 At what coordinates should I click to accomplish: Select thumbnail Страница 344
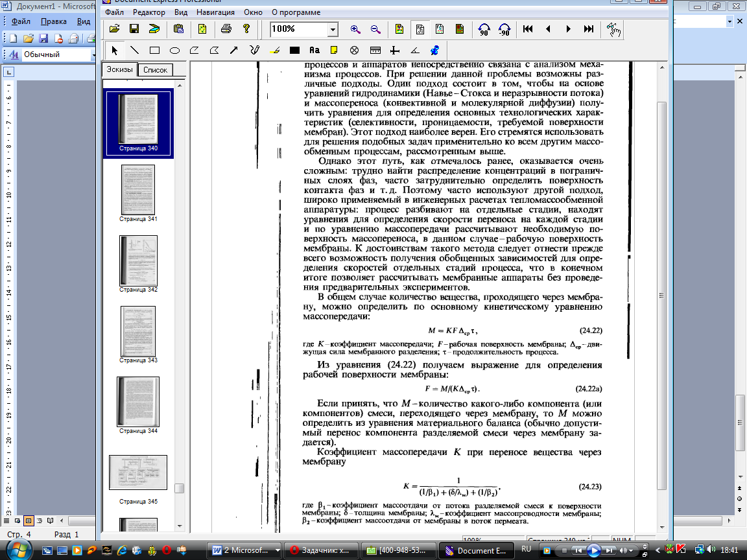138,405
